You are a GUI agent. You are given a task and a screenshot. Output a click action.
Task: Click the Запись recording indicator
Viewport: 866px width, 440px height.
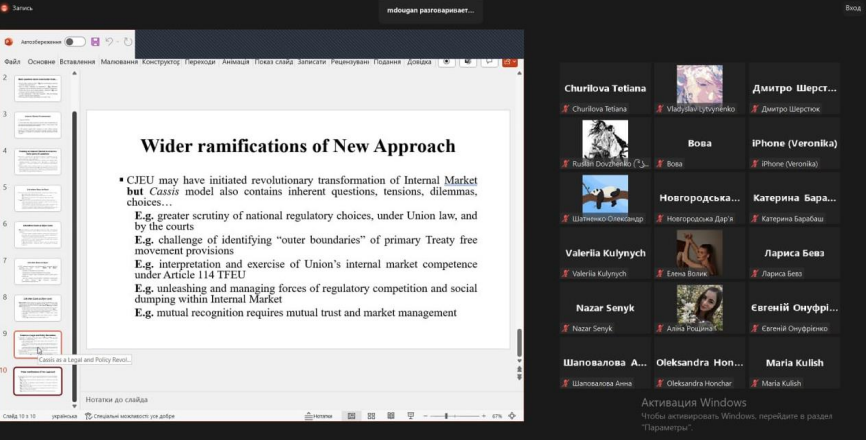(17, 8)
